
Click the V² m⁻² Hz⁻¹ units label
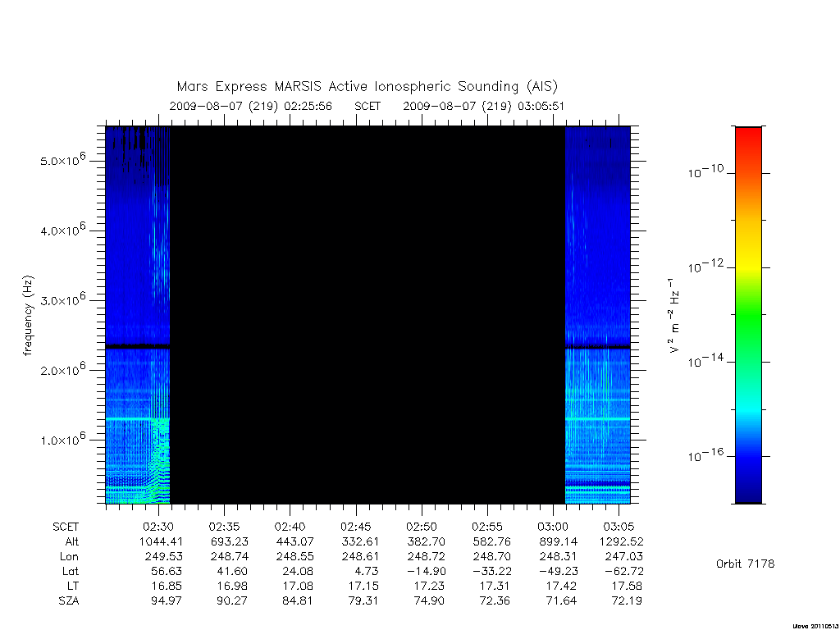[x=674, y=316]
